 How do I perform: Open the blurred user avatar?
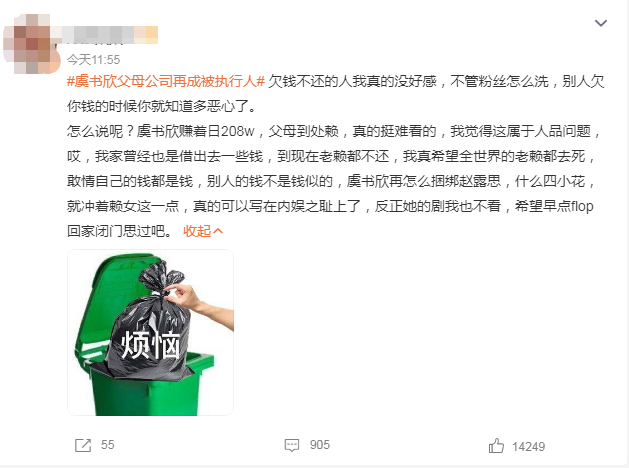[27, 44]
